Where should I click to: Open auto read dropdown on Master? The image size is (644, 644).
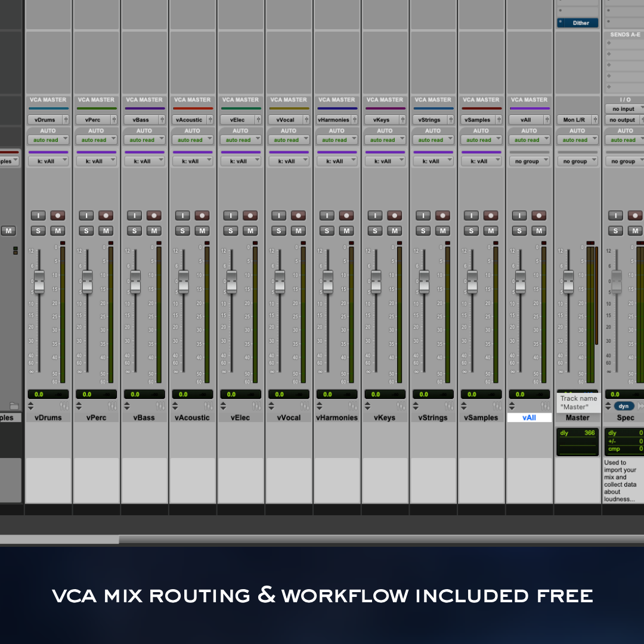(x=577, y=140)
